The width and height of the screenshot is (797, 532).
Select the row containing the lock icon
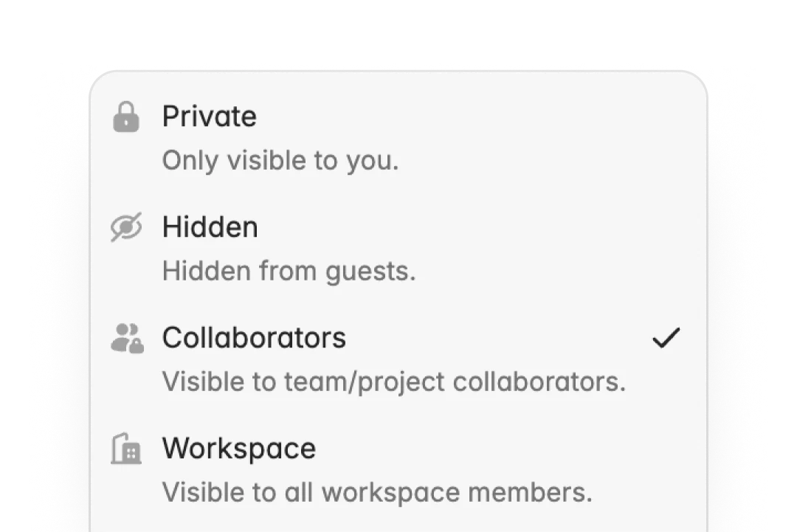(x=398, y=138)
